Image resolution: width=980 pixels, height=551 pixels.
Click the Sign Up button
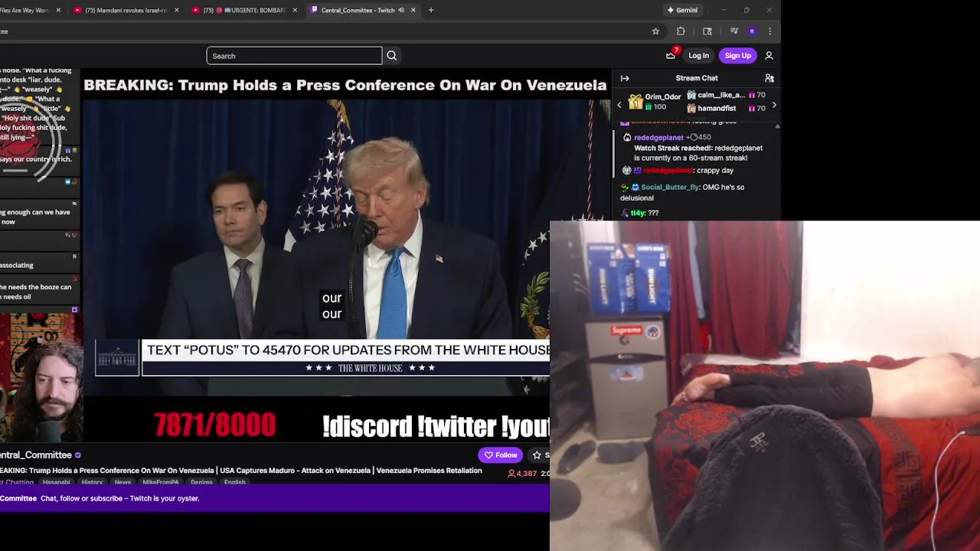pos(738,56)
